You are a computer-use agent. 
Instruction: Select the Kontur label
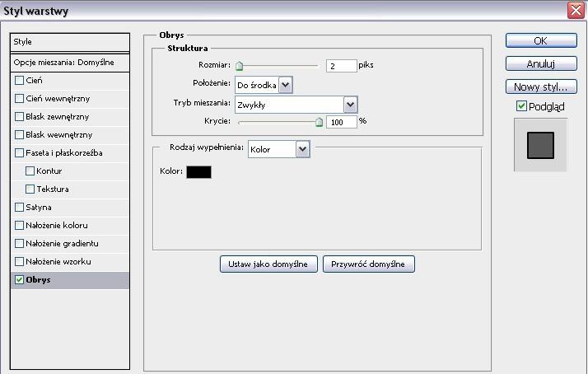tap(49, 171)
